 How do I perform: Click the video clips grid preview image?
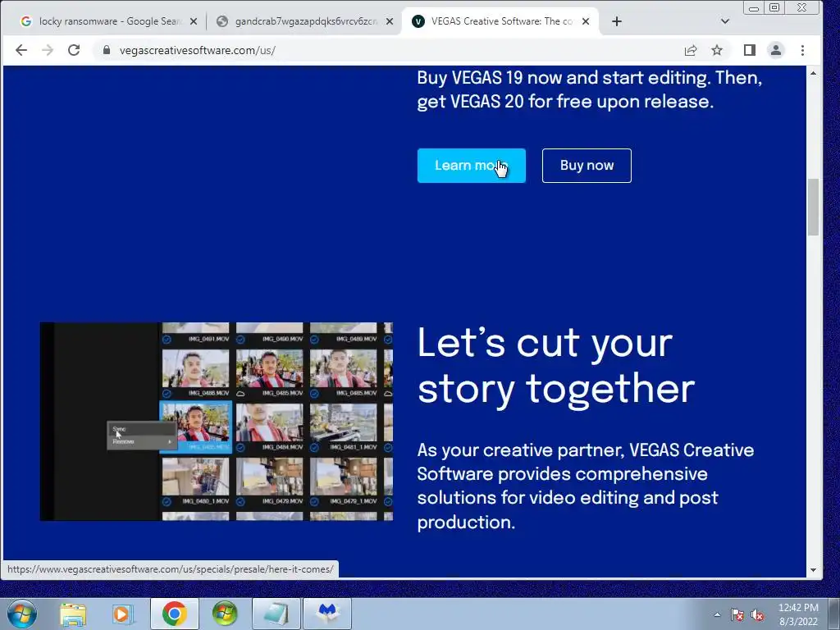(217, 422)
